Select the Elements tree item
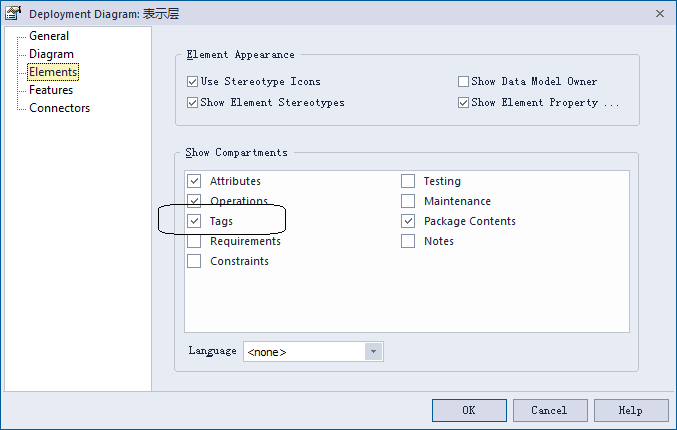Image resolution: width=677 pixels, height=430 pixels. coord(53,72)
